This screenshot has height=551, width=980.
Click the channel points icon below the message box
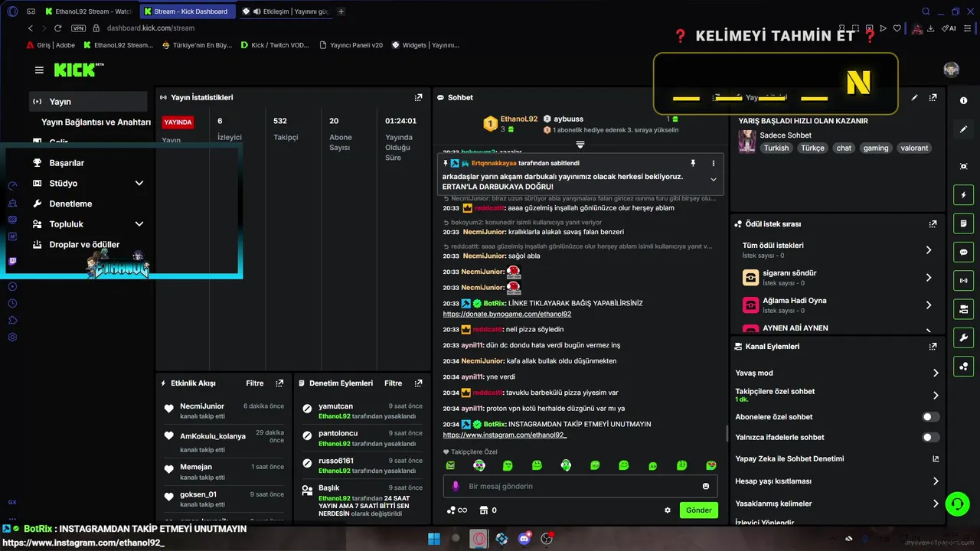pyautogui.click(x=451, y=510)
